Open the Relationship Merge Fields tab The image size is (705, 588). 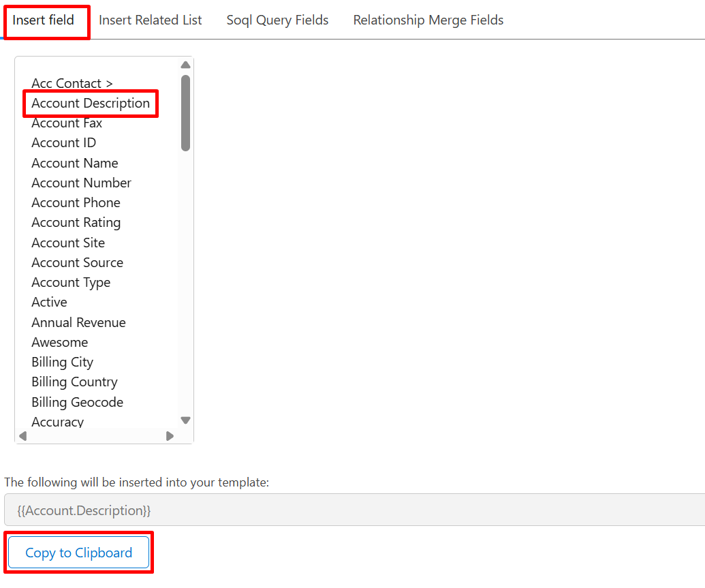pyautogui.click(x=428, y=20)
